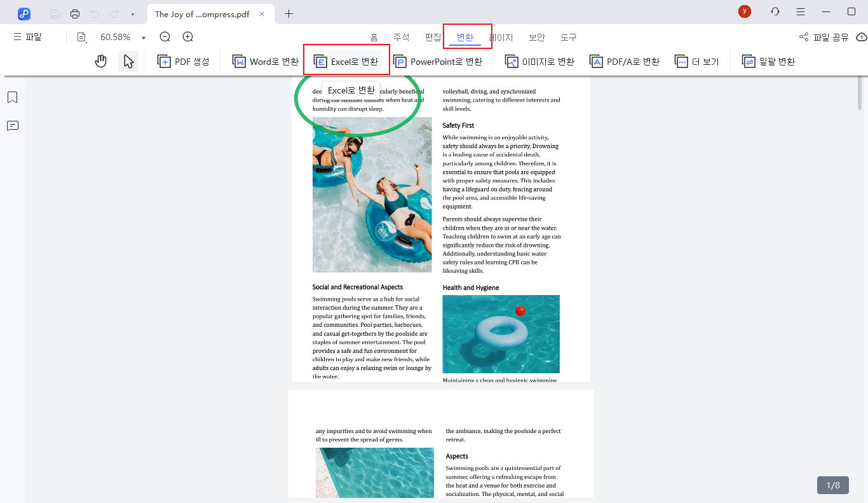Screen dimensions: 868x503
Task: Click the cloud upload icon
Action: 861,38
